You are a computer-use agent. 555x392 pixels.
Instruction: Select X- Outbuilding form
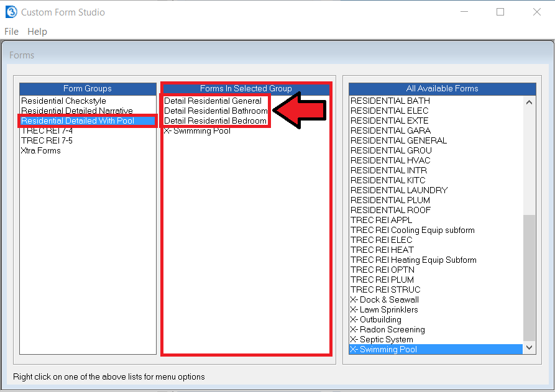tap(436, 319)
